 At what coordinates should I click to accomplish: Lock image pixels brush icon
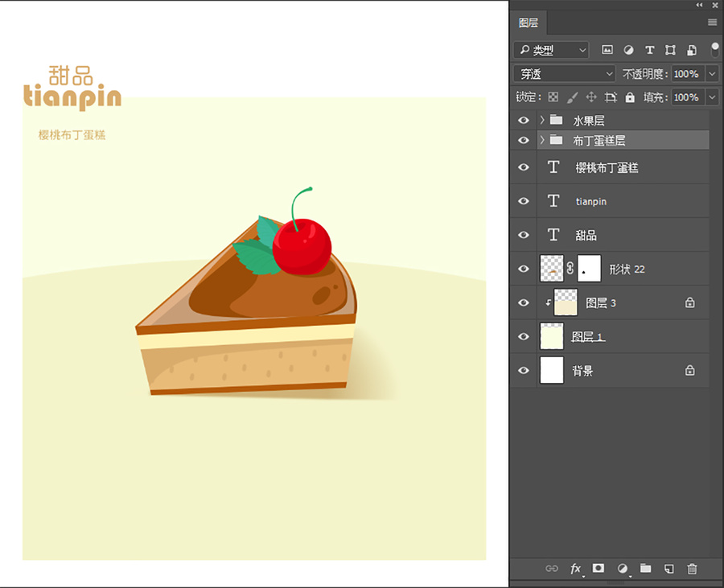click(x=572, y=97)
